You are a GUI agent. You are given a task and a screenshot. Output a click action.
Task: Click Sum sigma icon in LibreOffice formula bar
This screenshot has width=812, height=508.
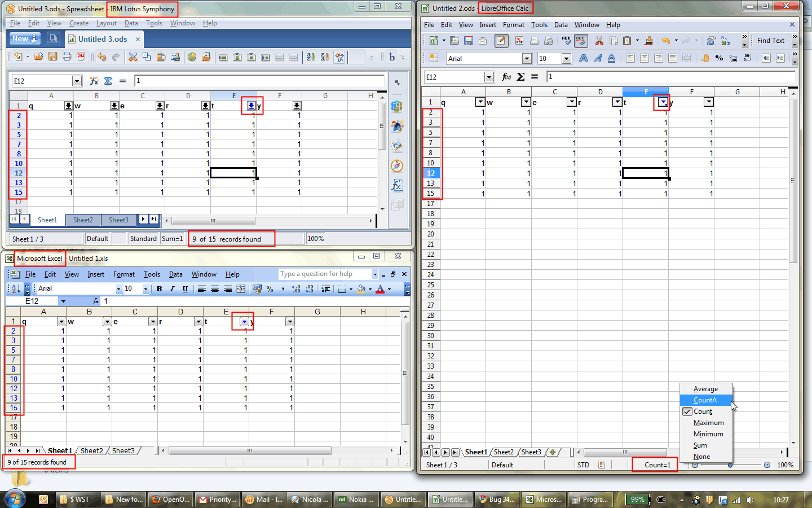520,77
